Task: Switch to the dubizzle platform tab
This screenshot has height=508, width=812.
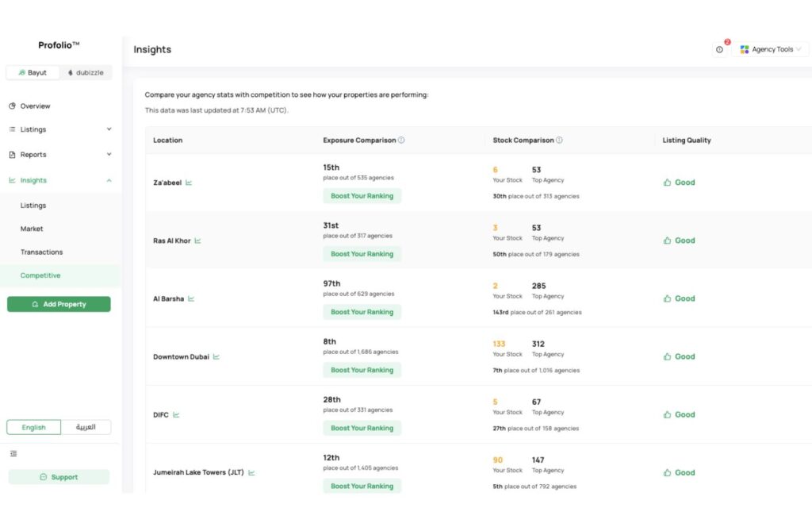Action: 86,72
